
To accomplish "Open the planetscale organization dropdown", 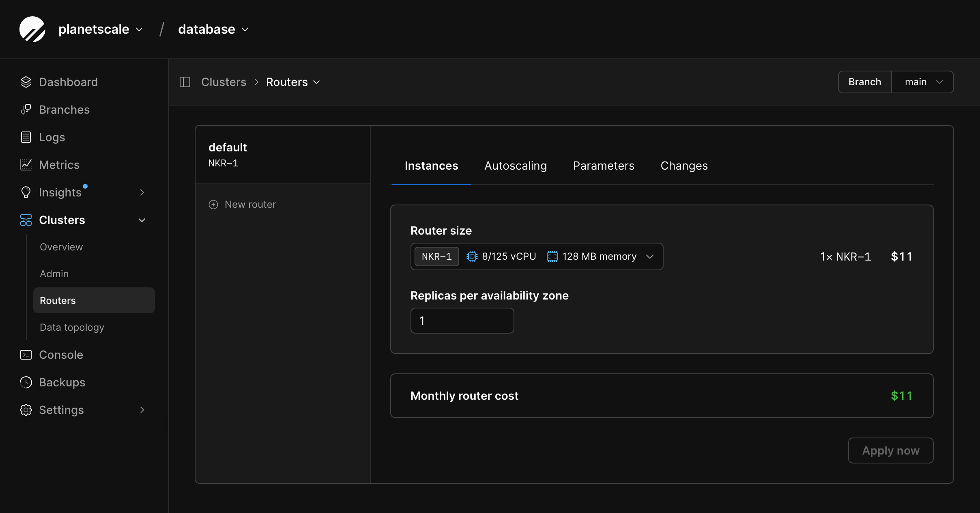I will [x=101, y=29].
